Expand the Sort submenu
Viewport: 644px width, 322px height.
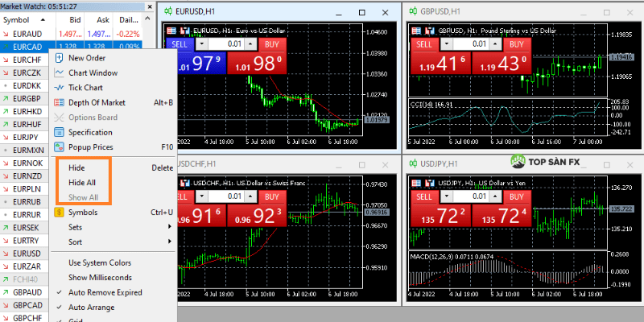113,242
